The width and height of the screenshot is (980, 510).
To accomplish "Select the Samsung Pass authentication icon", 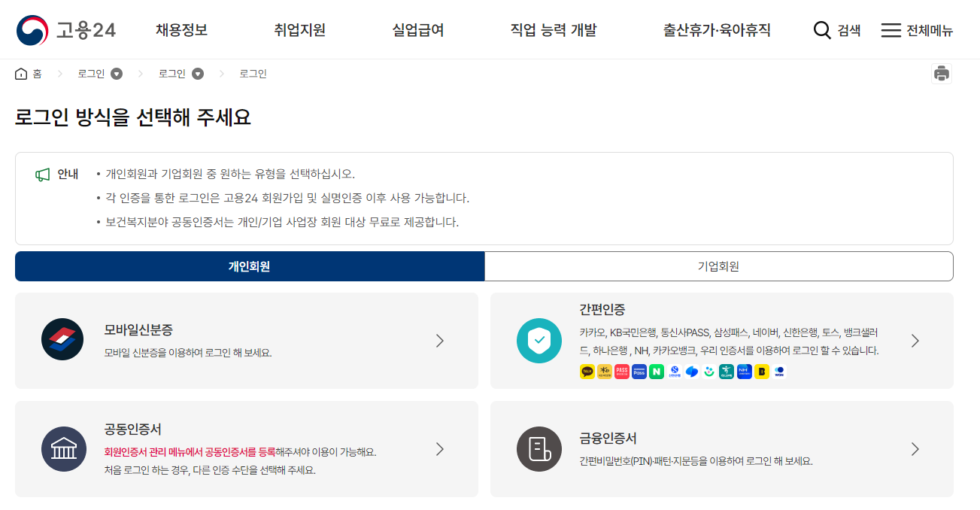I will coord(639,371).
